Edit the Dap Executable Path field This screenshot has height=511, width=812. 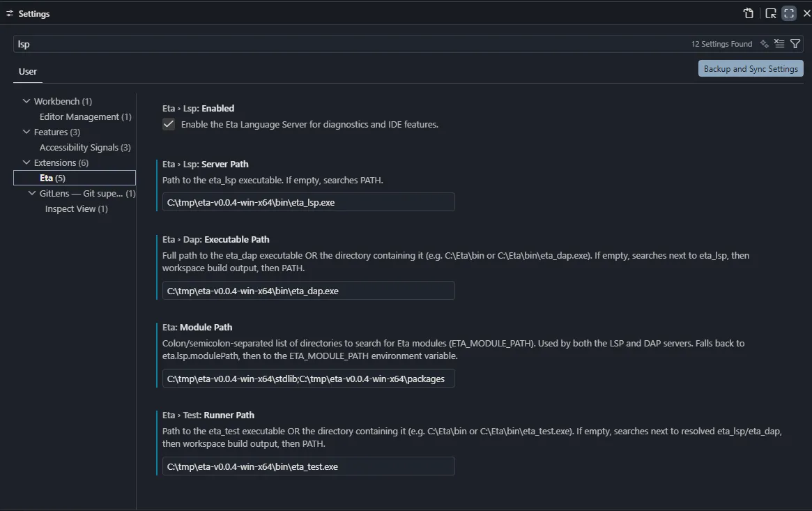pyautogui.click(x=309, y=291)
